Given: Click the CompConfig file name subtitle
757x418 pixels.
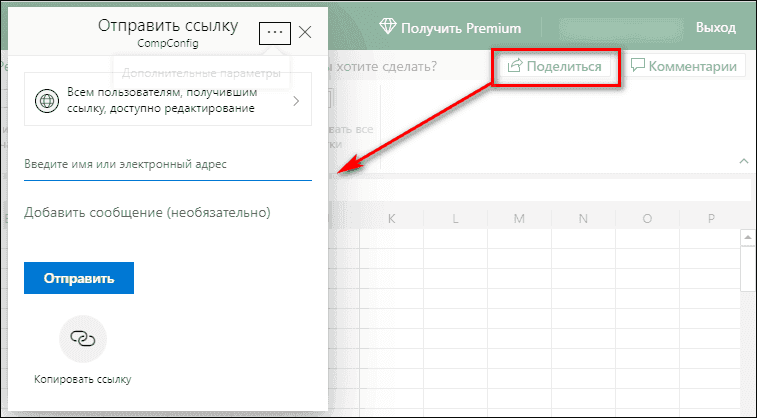Looking at the screenshot, I should coord(168,43).
